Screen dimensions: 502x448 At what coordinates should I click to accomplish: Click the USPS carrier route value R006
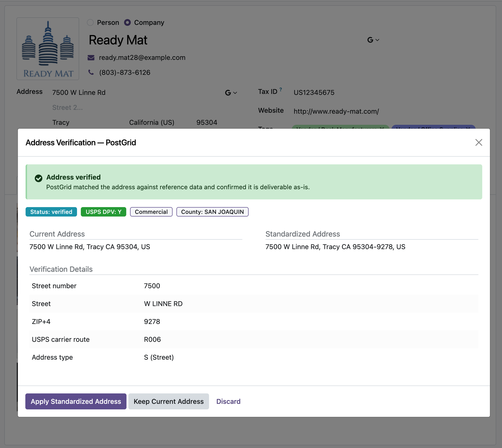click(x=152, y=339)
